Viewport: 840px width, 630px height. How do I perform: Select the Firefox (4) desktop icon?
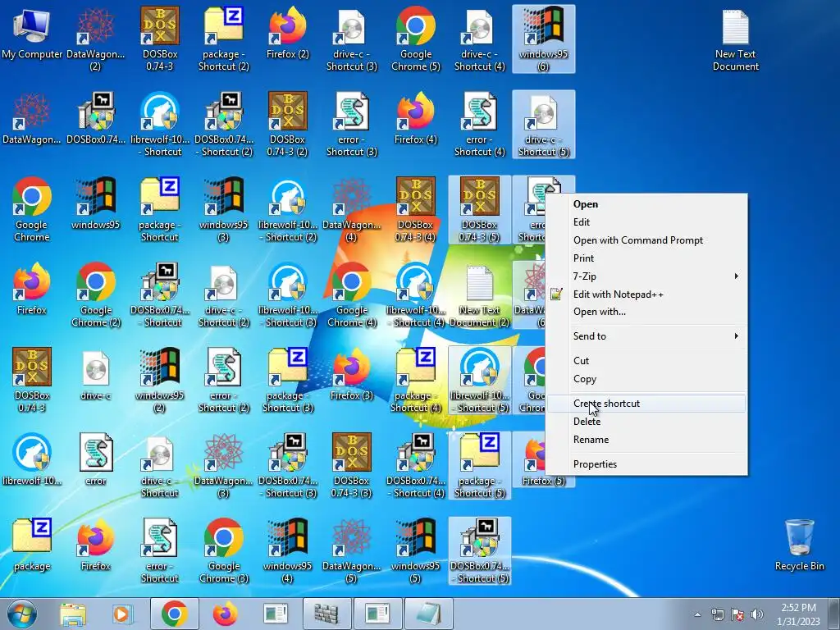(x=416, y=118)
